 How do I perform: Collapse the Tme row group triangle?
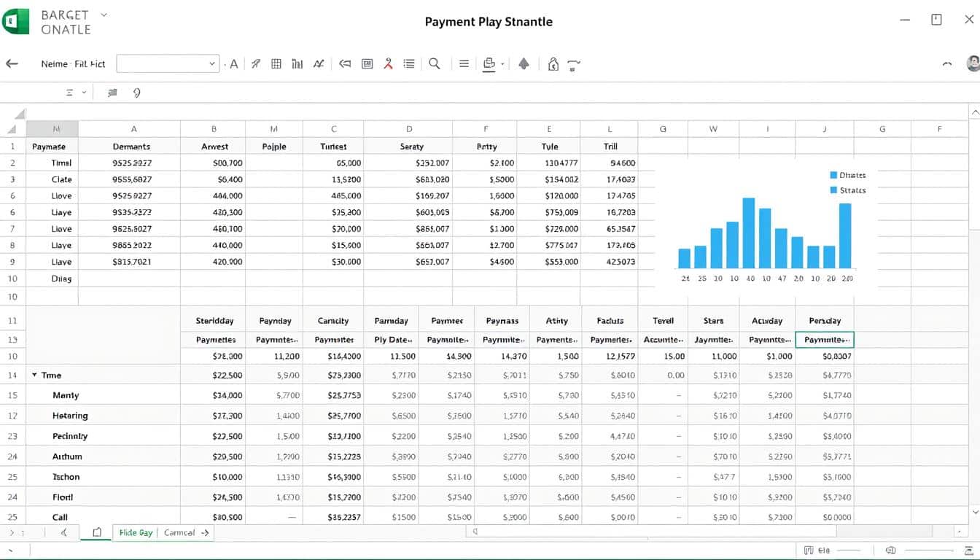(34, 375)
